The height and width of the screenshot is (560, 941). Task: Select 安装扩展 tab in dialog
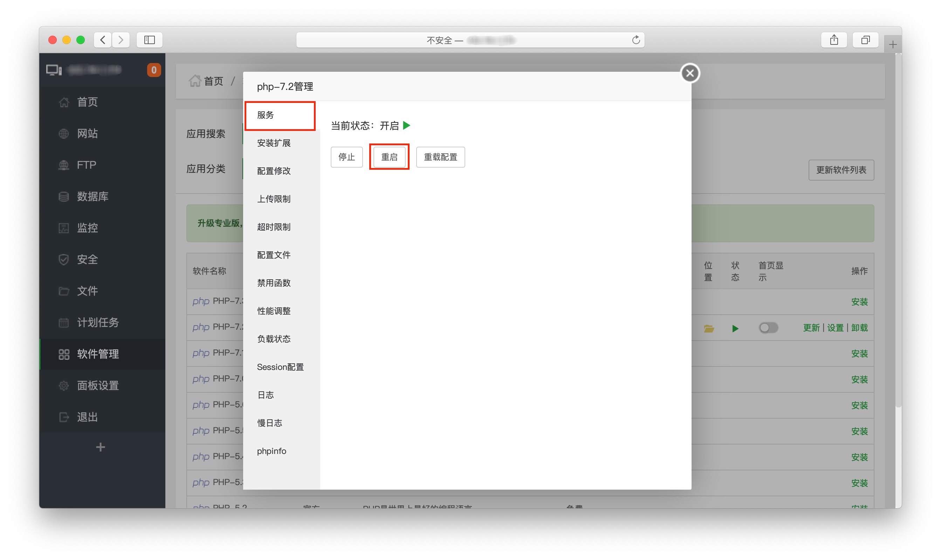[x=274, y=143]
